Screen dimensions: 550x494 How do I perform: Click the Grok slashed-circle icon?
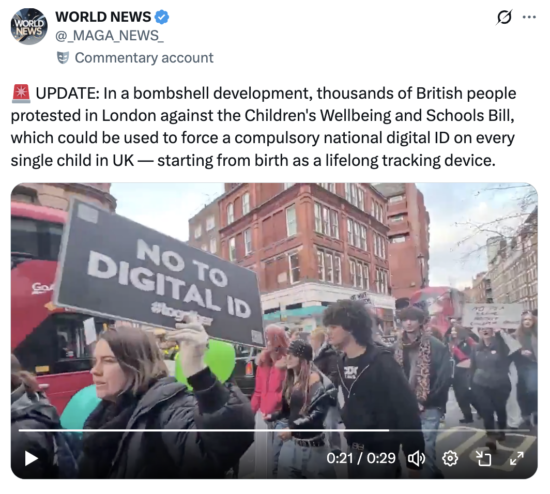pyautogui.click(x=504, y=17)
